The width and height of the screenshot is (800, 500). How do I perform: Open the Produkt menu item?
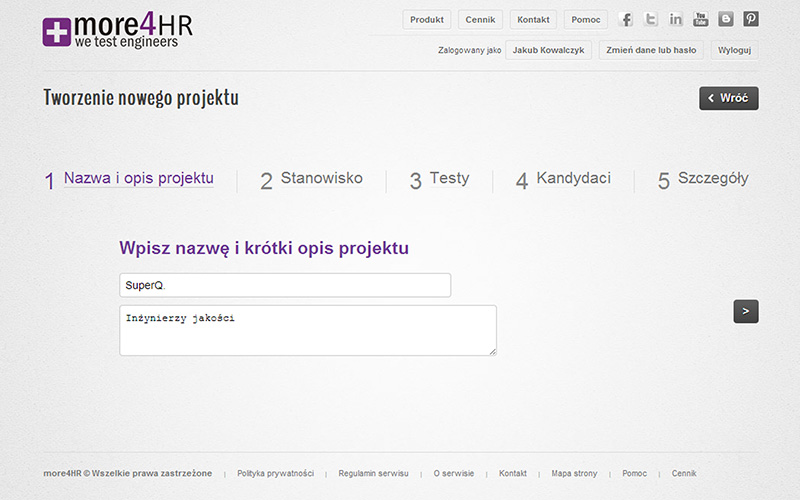click(427, 19)
